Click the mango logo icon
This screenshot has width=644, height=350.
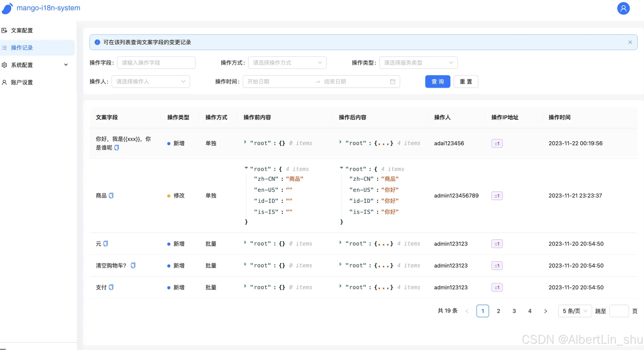point(7,8)
